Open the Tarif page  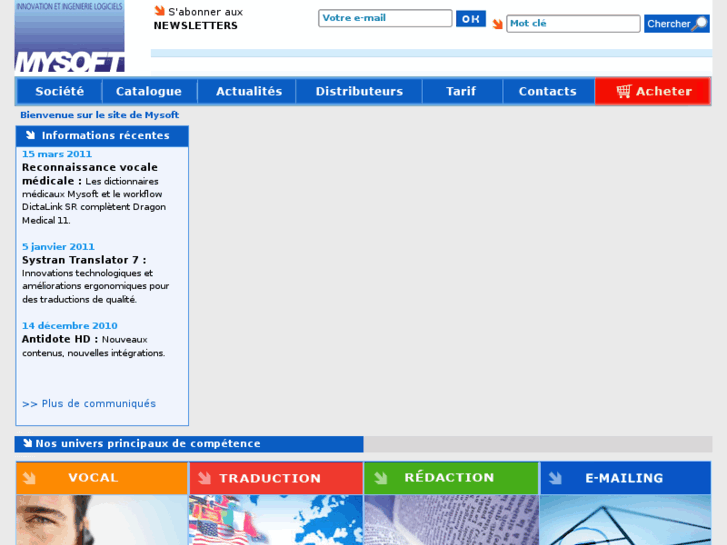[x=461, y=91]
